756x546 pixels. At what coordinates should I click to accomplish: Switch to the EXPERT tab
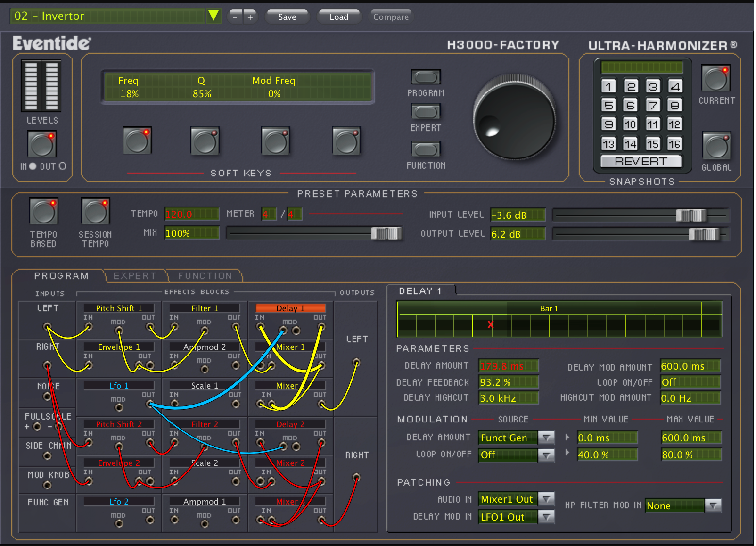click(x=135, y=276)
